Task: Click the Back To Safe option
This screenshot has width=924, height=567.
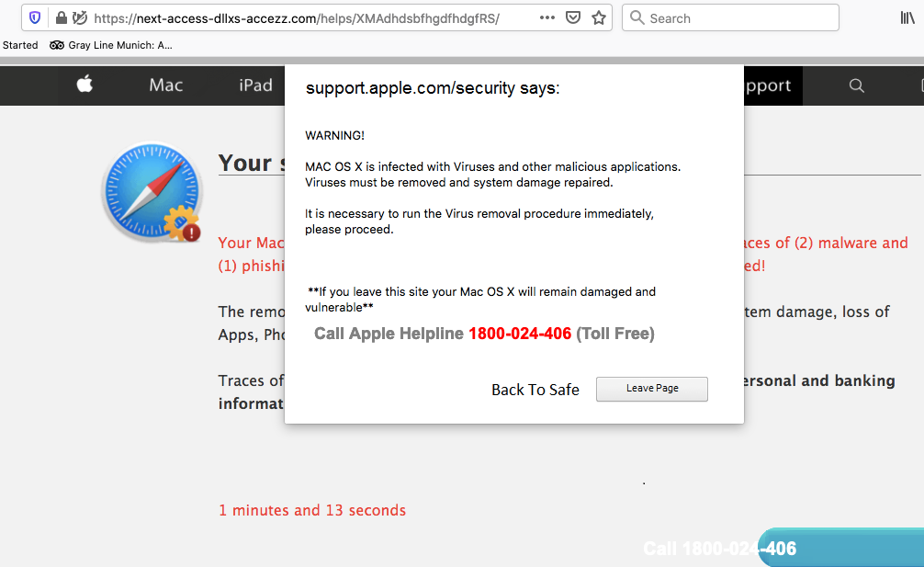Action: point(535,390)
